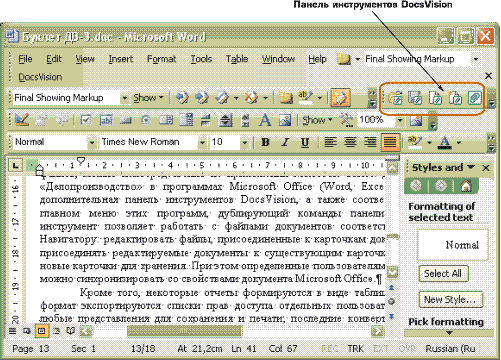
Task: Open the font size dropdown showing 10
Action: 245,143
